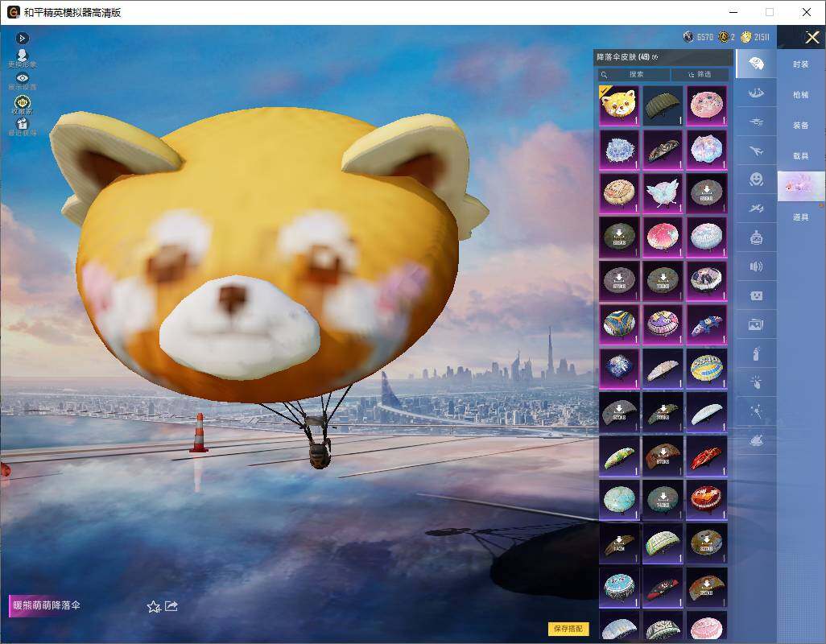The image size is (826, 644).
Task: Open the avatar face frame category
Action: click(x=757, y=296)
